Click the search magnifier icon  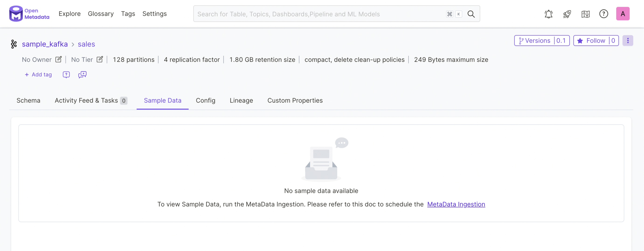point(471,14)
